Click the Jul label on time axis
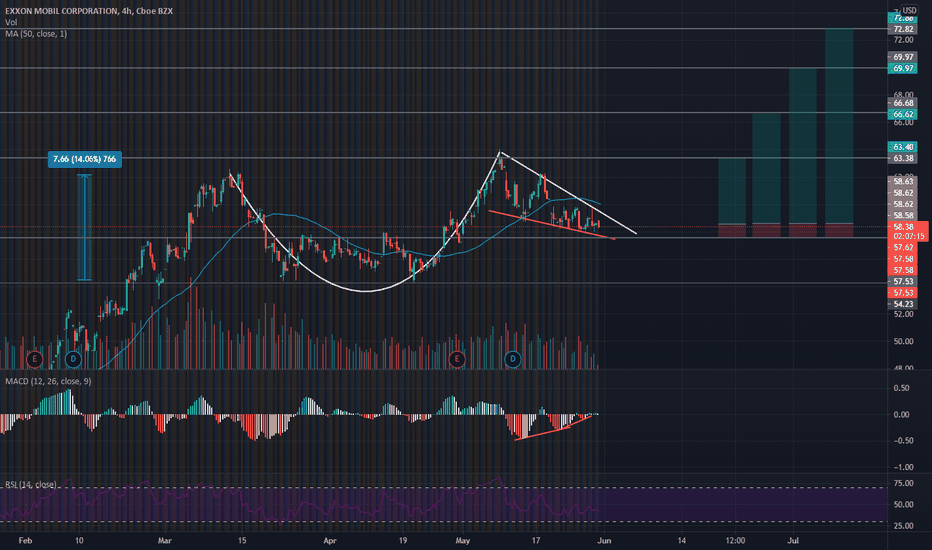 click(793, 540)
